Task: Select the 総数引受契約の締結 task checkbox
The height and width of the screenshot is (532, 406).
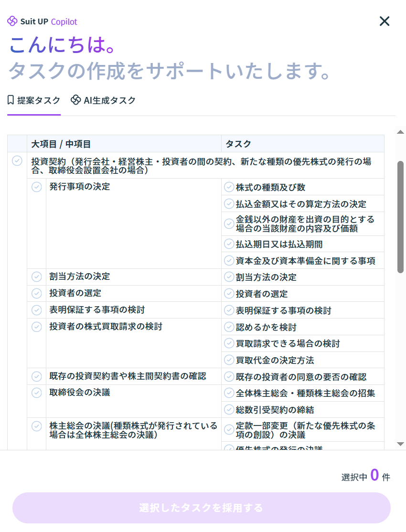Action: [229, 410]
